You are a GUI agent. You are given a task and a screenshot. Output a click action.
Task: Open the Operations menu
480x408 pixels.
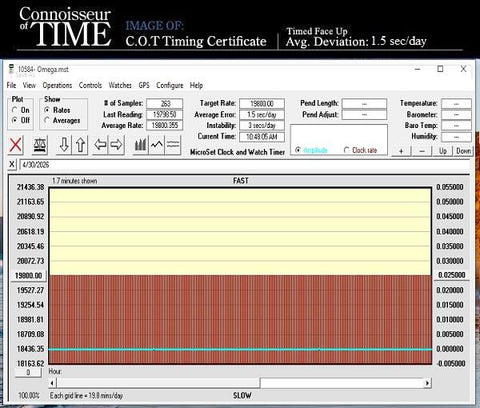[x=57, y=85]
